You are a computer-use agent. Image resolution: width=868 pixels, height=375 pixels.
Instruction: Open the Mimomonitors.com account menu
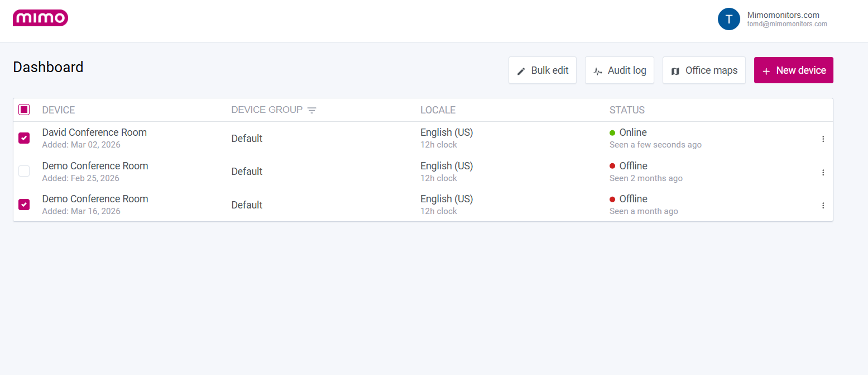tap(783, 15)
